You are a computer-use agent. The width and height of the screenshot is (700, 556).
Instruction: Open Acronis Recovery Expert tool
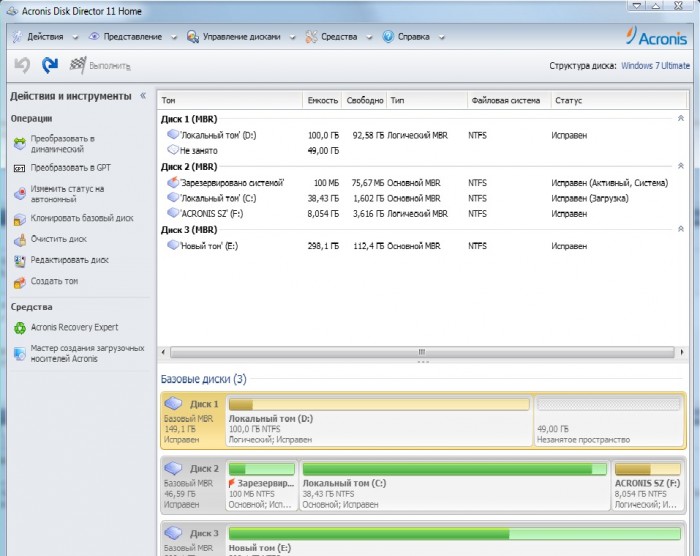[x=74, y=327]
